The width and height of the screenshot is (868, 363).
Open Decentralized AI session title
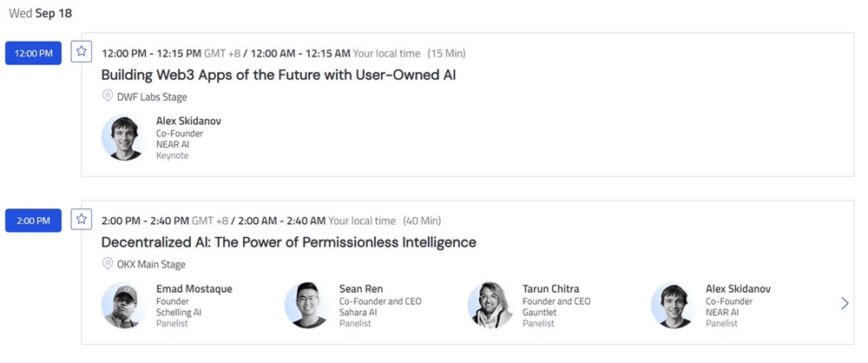[288, 242]
